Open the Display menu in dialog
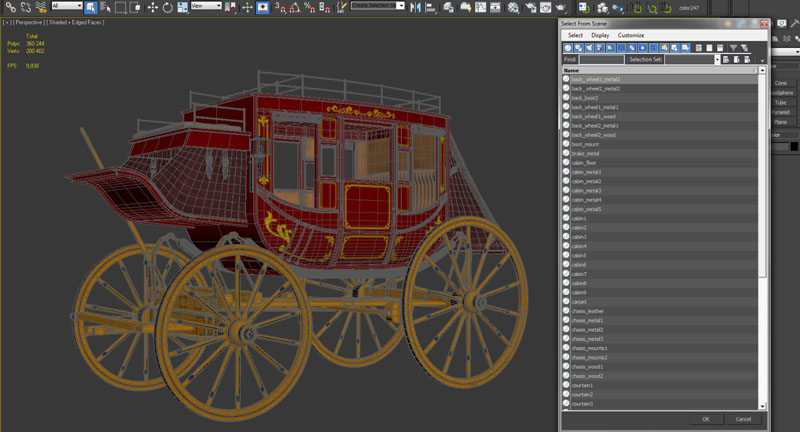The image size is (800, 432). tap(600, 35)
